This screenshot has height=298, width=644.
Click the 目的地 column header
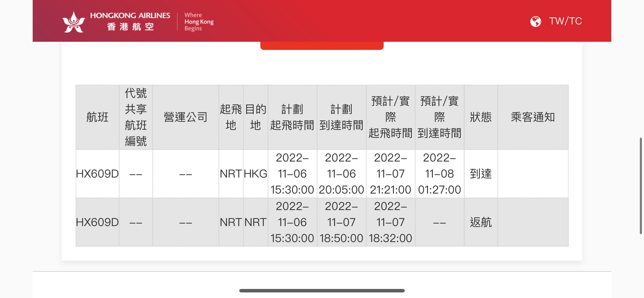pos(255,117)
